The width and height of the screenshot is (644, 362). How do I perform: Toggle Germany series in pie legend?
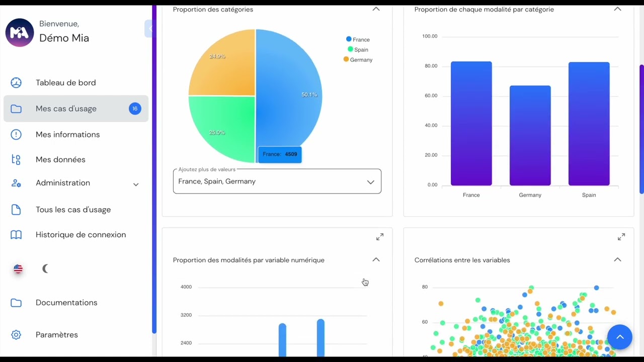click(358, 59)
